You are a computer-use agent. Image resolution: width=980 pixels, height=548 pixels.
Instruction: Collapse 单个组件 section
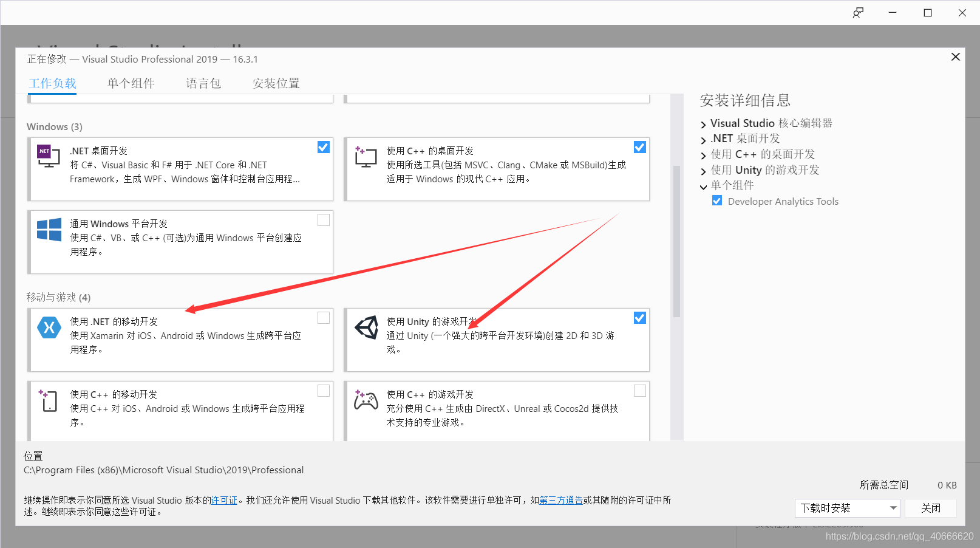click(x=703, y=187)
